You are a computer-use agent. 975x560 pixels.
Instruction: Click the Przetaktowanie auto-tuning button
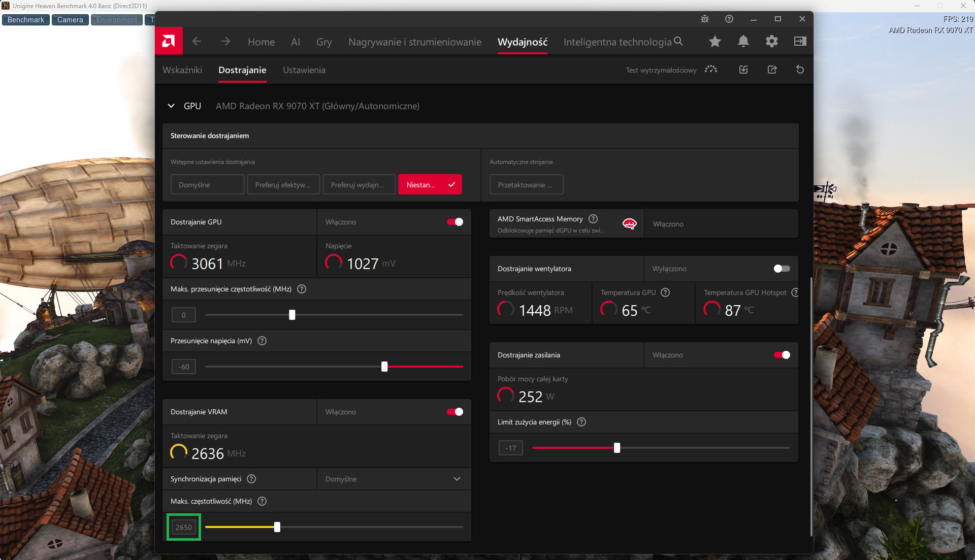[x=527, y=185]
